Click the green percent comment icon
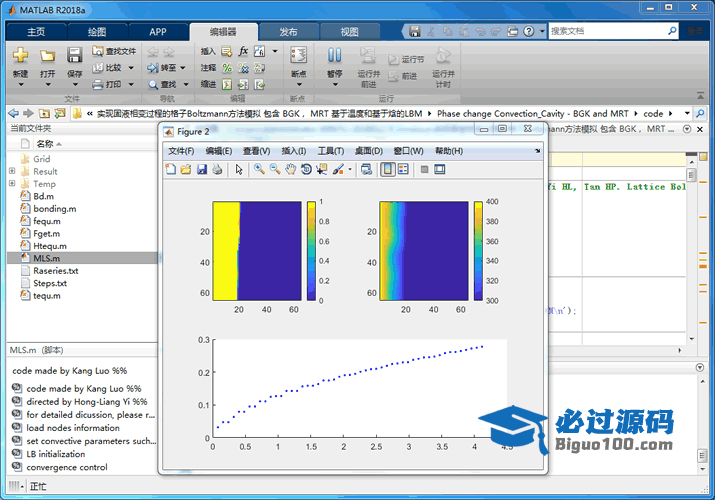The image size is (715, 500). pyautogui.click(x=227, y=68)
